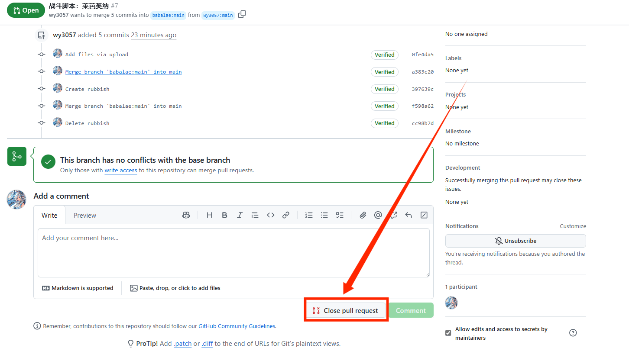
Task: Insert a heading in the comment
Action: click(x=209, y=215)
